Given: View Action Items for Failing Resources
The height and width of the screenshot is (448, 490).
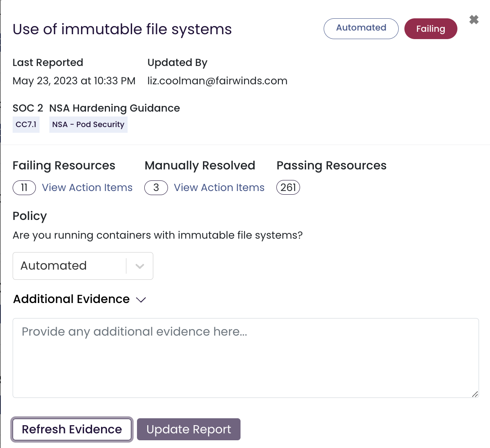Looking at the screenshot, I should coord(87,187).
